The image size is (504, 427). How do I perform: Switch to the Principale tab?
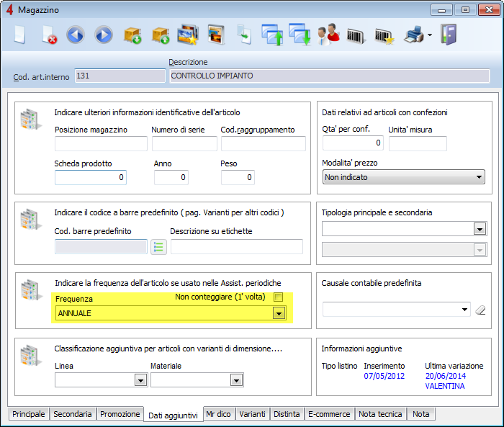[28, 414]
